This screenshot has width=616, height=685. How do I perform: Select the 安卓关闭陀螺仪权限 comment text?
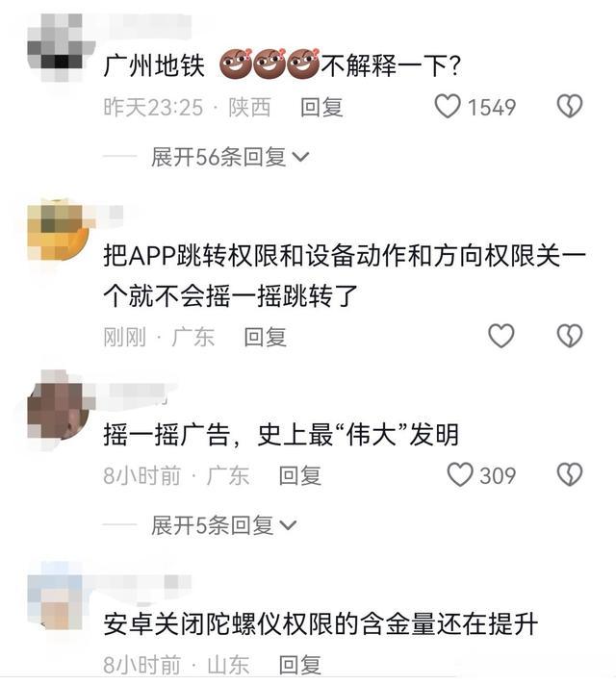click(321, 624)
